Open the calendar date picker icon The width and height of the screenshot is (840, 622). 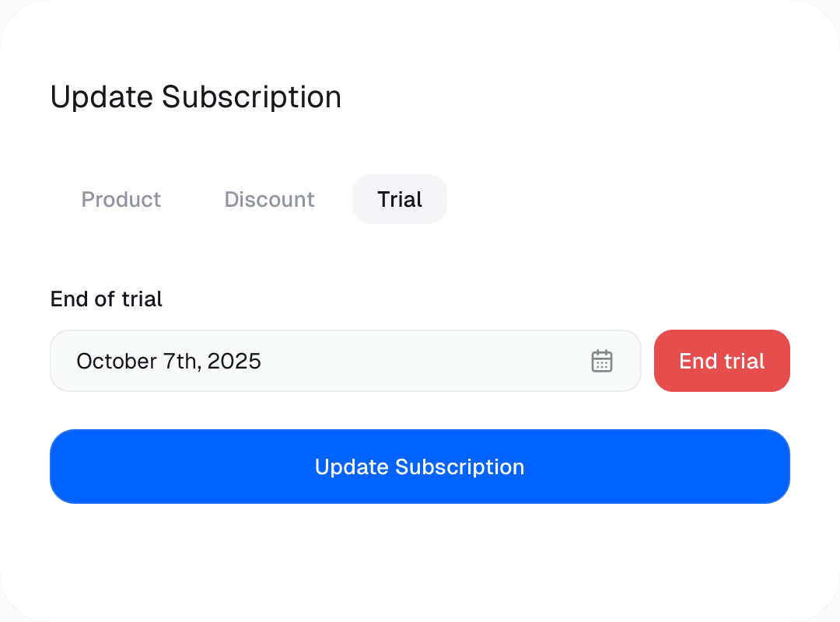[601, 361]
